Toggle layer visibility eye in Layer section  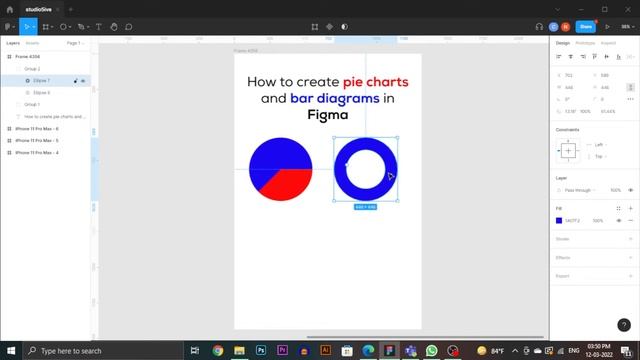coord(631,190)
